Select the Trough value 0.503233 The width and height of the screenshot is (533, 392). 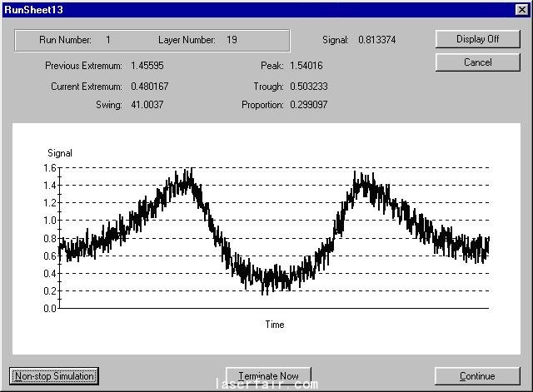point(309,86)
